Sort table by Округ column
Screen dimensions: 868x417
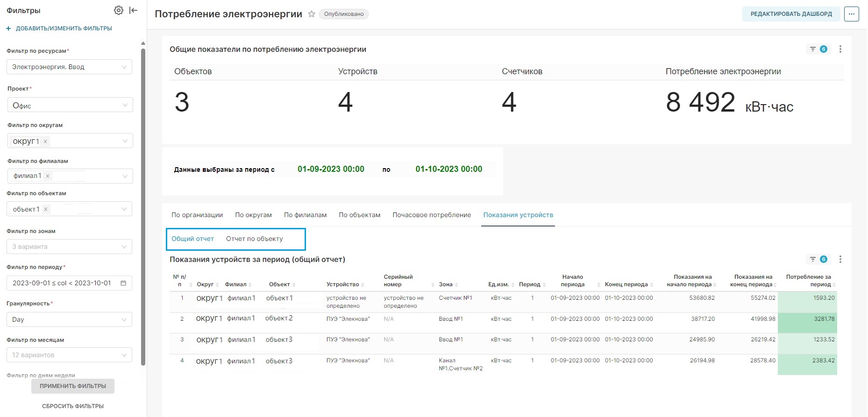click(x=217, y=285)
